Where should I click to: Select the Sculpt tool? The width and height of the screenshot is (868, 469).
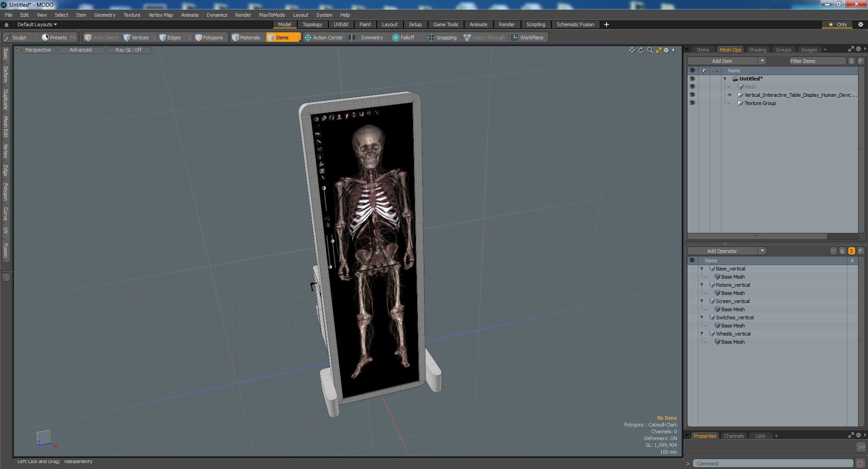point(20,38)
